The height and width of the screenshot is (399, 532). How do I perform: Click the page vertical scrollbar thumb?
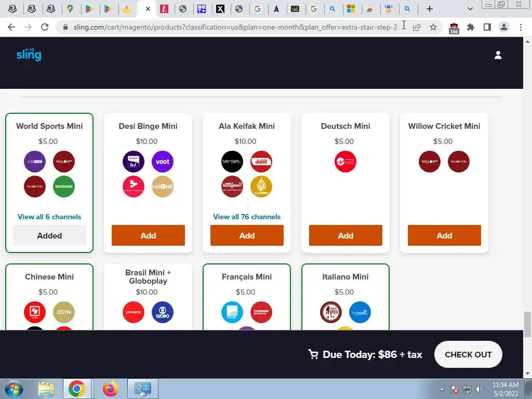(527, 325)
